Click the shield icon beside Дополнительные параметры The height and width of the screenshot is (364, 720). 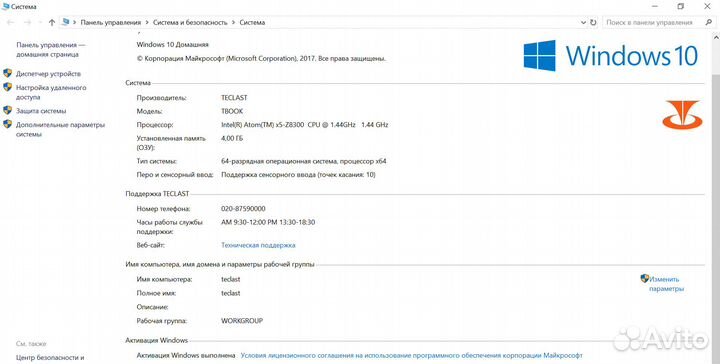(7, 124)
